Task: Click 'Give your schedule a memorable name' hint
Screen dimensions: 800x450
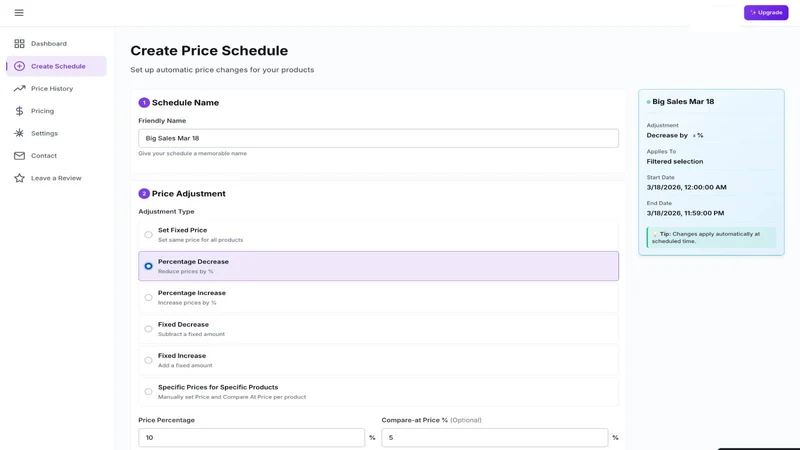Action: (192, 154)
